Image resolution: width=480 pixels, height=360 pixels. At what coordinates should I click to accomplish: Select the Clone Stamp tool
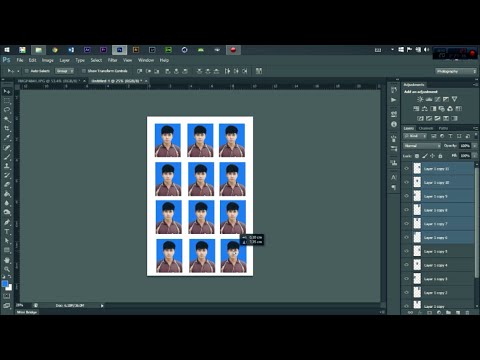pyautogui.click(x=7, y=166)
